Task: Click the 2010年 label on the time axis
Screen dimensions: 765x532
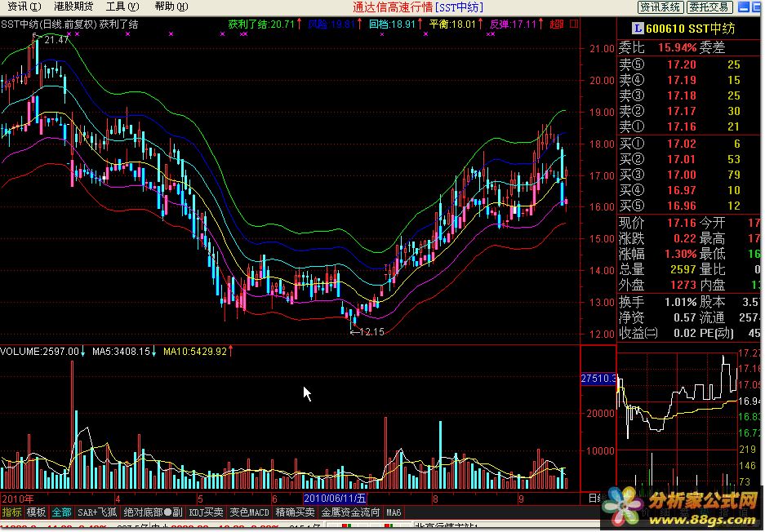Action: tap(18, 499)
